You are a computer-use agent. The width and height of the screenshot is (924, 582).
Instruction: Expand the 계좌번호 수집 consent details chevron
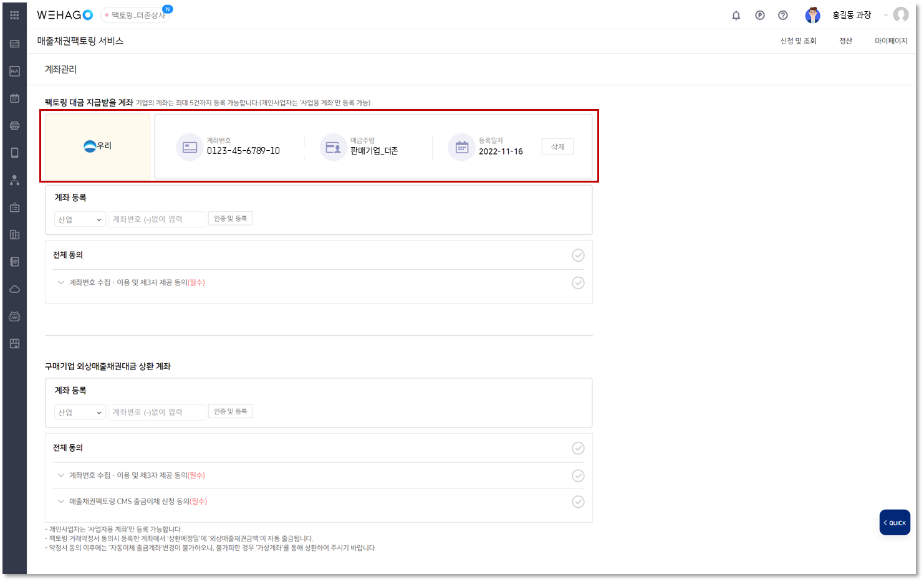click(x=60, y=282)
